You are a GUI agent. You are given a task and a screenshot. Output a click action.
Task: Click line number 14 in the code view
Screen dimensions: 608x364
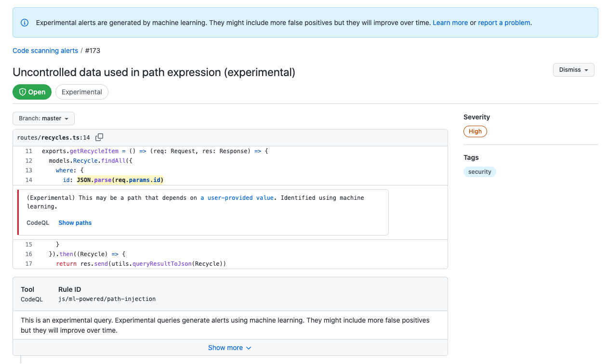pyautogui.click(x=28, y=180)
